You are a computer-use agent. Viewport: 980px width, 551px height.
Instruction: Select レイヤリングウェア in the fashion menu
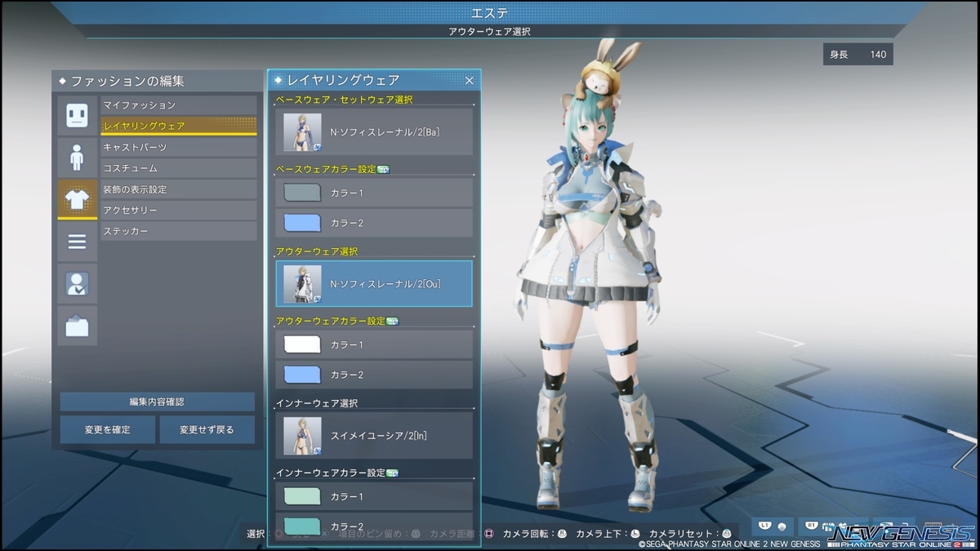click(x=178, y=126)
